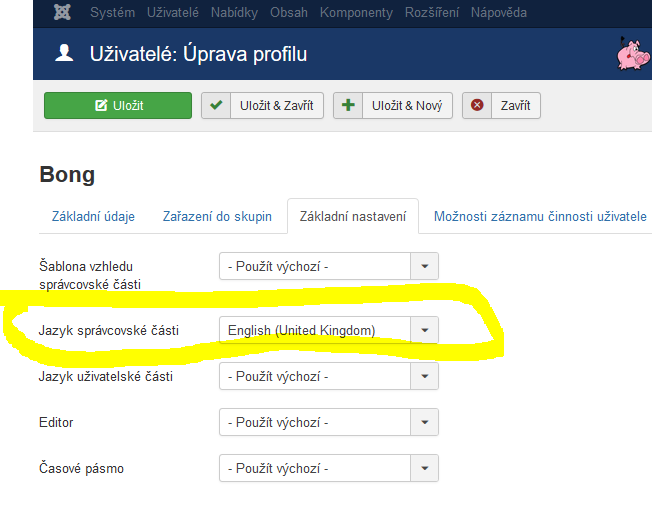Viewport: 652px width, 511px height.
Task: Select the Základní nastavení tab
Action: tap(353, 216)
